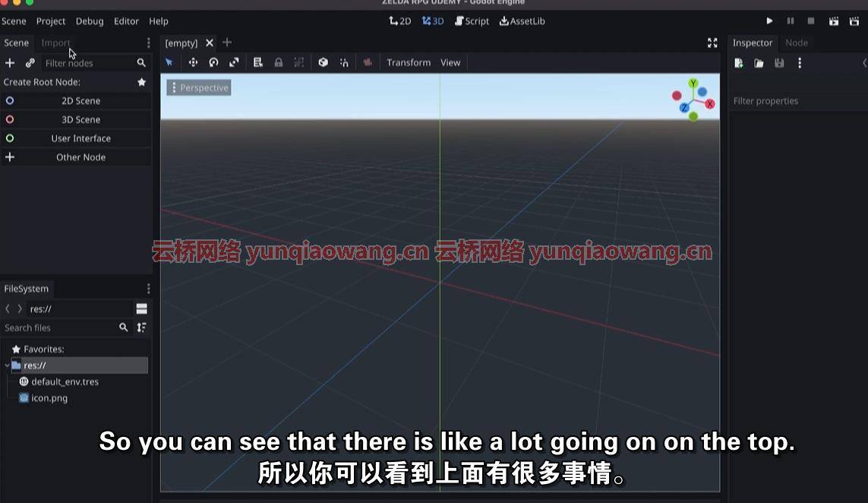Screen dimensions: 868x503
Task: Toggle use local space
Action: 324,62
